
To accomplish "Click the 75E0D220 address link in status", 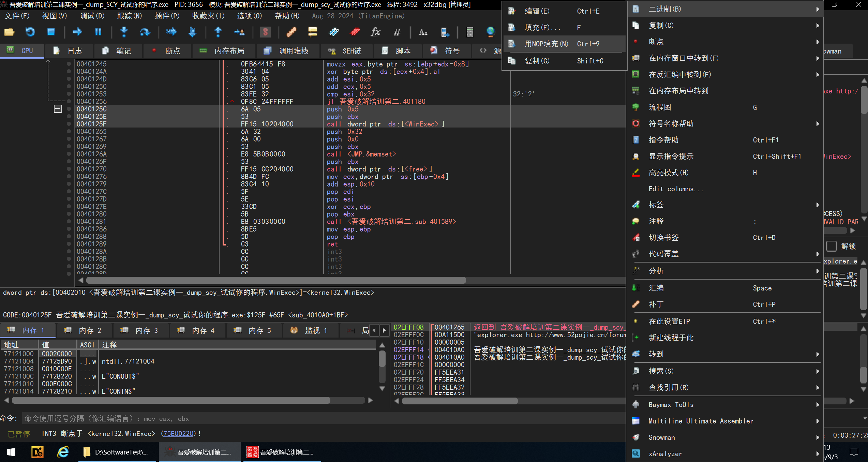I will point(178,433).
